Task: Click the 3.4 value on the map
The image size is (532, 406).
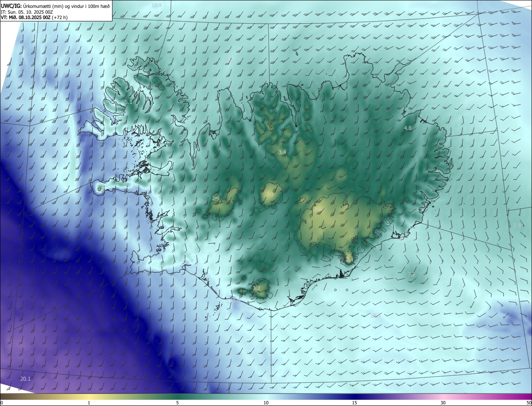Action: (282, 152)
